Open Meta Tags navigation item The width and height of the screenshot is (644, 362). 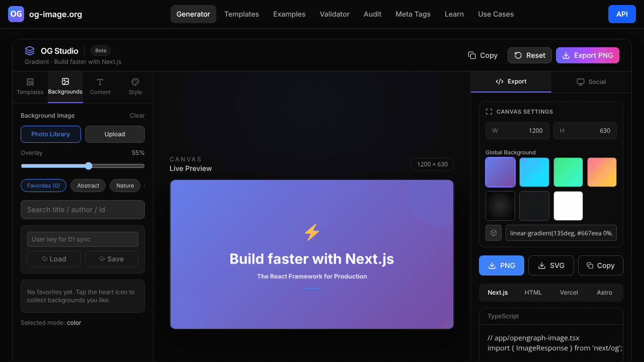(413, 14)
